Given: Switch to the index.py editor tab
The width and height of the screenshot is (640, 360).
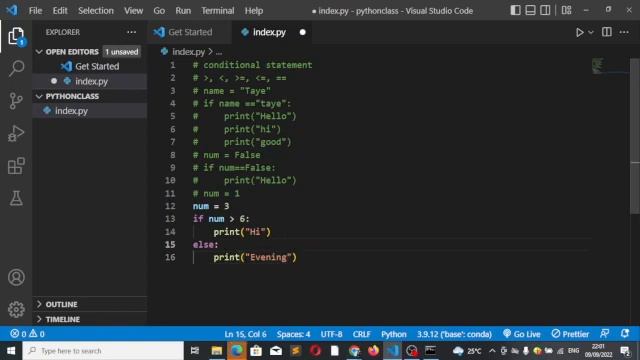Looking at the screenshot, I should coord(269,32).
